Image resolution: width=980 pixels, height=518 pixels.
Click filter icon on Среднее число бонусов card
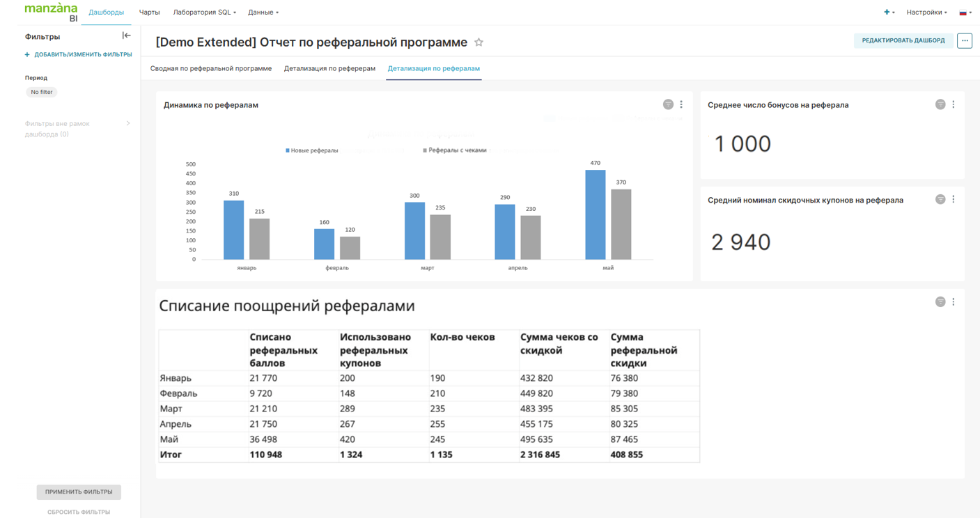coord(940,104)
